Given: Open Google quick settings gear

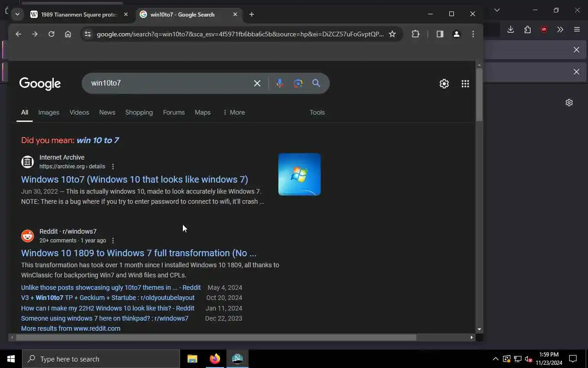Looking at the screenshot, I should pyautogui.click(x=444, y=84).
